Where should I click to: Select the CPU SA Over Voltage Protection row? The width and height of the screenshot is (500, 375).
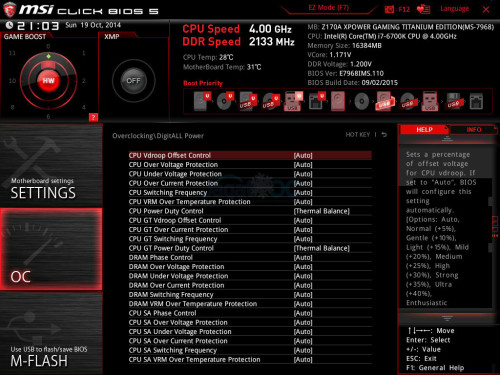coord(250,323)
